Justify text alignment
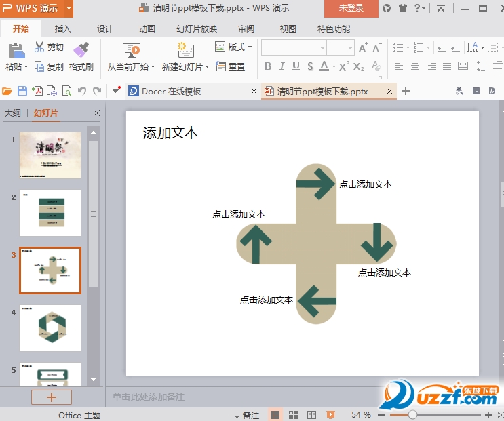504x421 pixels. click(x=447, y=67)
